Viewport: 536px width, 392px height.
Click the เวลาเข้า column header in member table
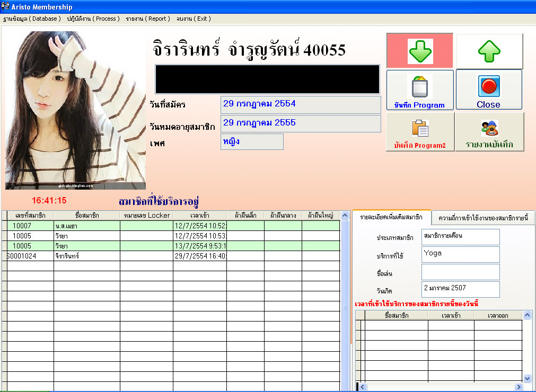click(x=199, y=216)
